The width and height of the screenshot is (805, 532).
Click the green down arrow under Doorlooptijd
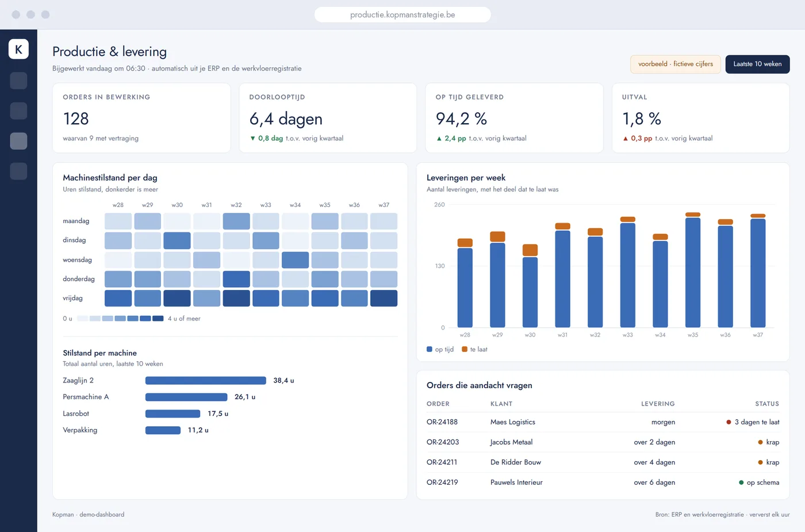point(252,139)
